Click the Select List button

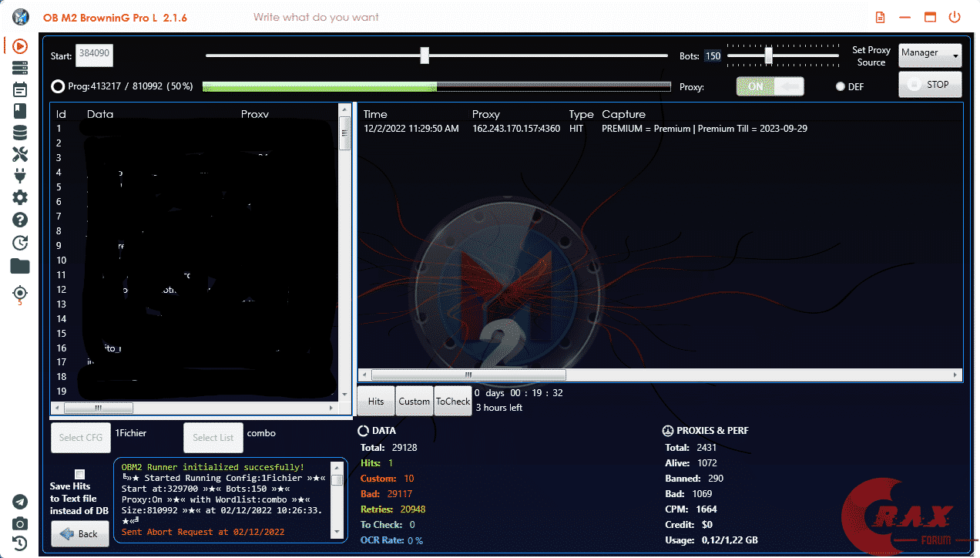(x=213, y=438)
